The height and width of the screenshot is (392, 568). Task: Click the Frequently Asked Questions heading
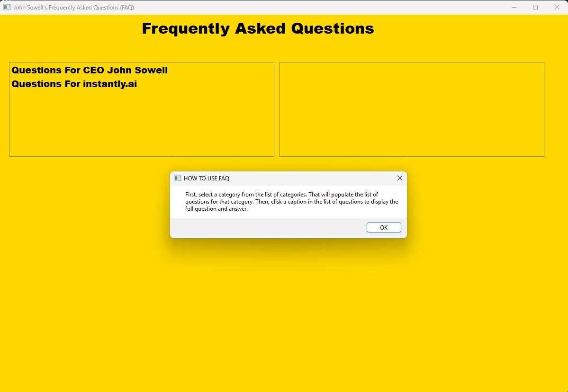click(x=258, y=28)
